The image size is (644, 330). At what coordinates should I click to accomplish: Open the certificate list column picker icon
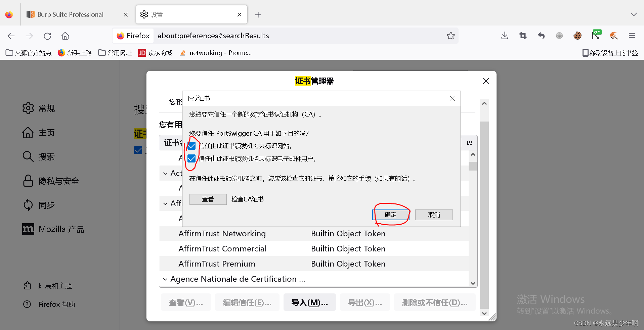point(470,143)
